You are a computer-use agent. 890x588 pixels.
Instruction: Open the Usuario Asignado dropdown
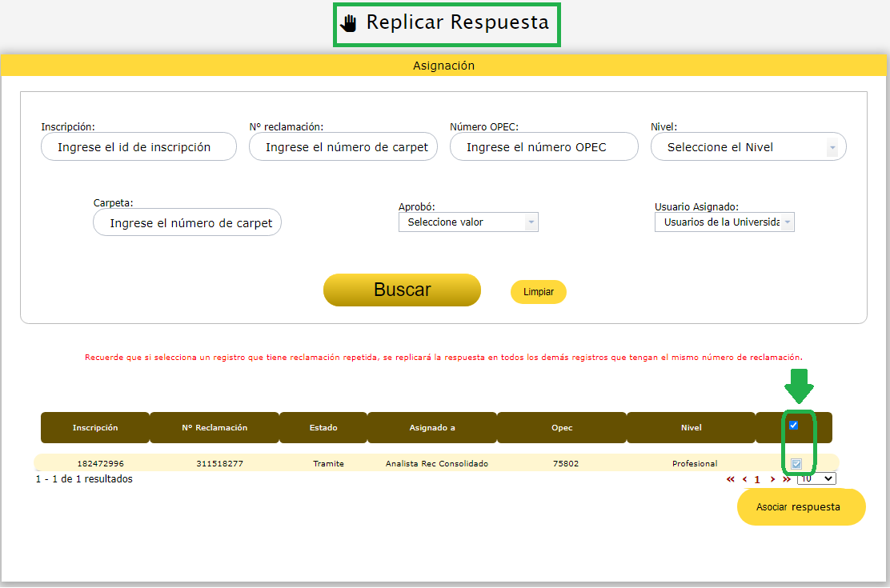pyautogui.click(x=724, y=222)
